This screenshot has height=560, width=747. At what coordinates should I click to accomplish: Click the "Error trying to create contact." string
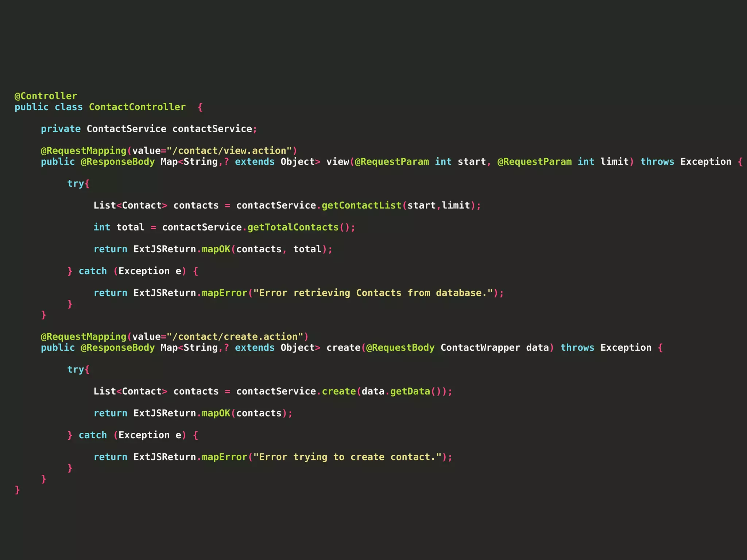(348, 457)
